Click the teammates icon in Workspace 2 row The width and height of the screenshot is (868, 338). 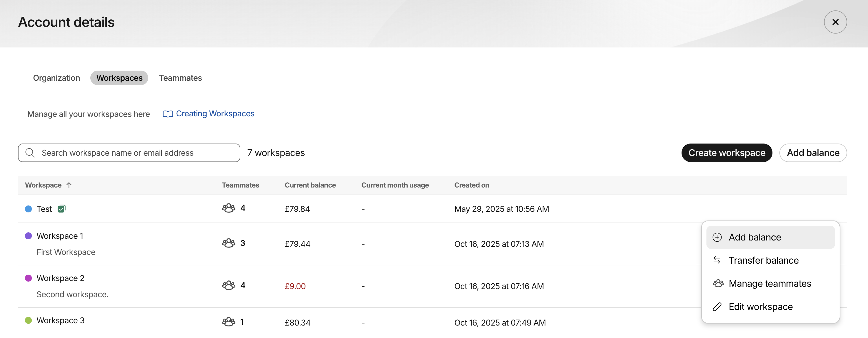(228, 286)
